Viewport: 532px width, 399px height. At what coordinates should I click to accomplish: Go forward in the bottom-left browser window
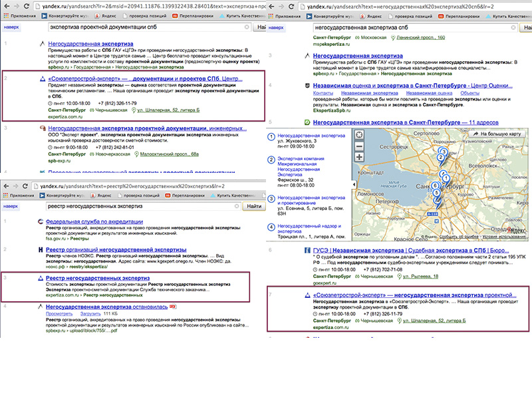[x=15, y=186]
